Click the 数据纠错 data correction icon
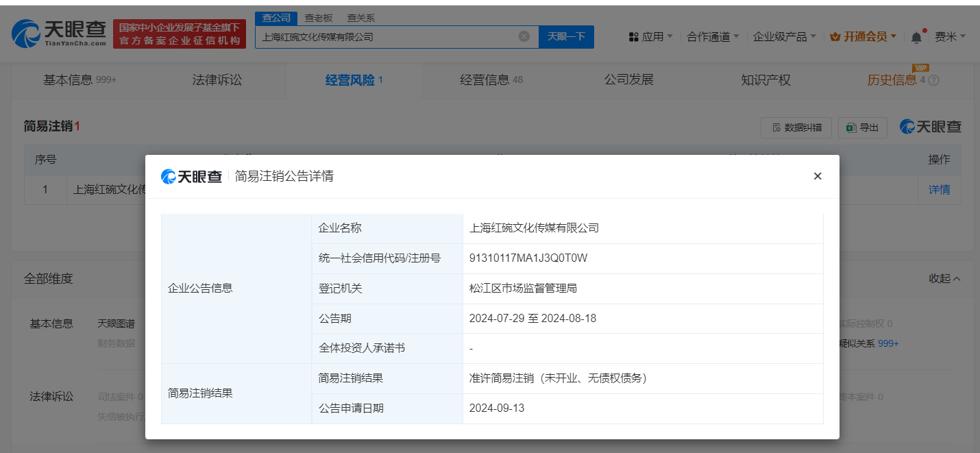 pos(778,127)
